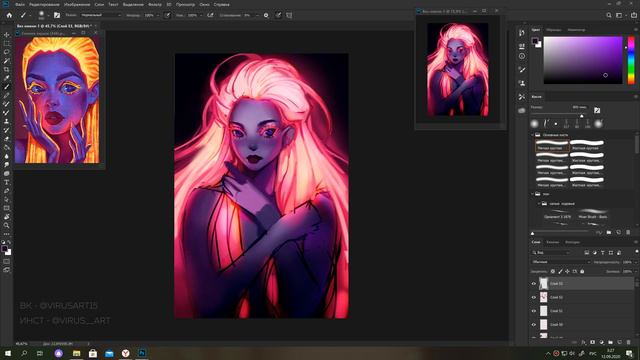Open brush blending mode dropdown
Screen dimensions: 640x360
point(101,15)
